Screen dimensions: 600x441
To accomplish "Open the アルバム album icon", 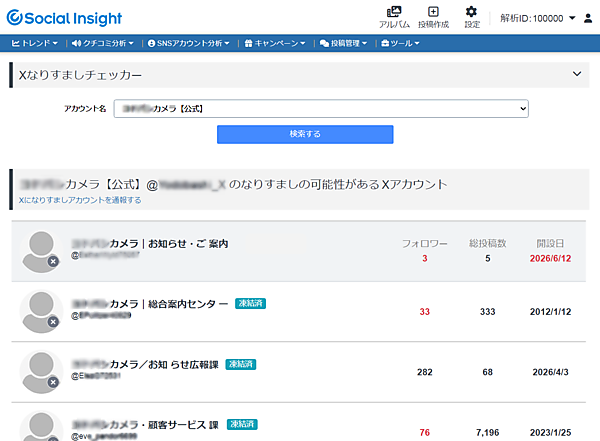I will (394, 17).
